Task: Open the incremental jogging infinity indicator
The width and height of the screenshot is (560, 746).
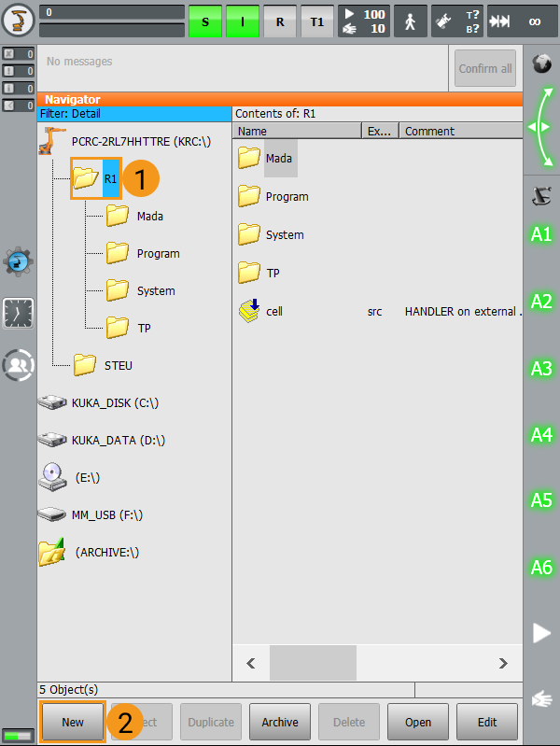Action: 522,21
